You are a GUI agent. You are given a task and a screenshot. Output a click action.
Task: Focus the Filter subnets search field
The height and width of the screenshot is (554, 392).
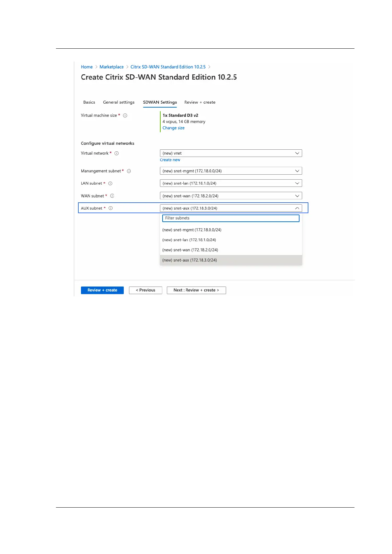(231, 218)
